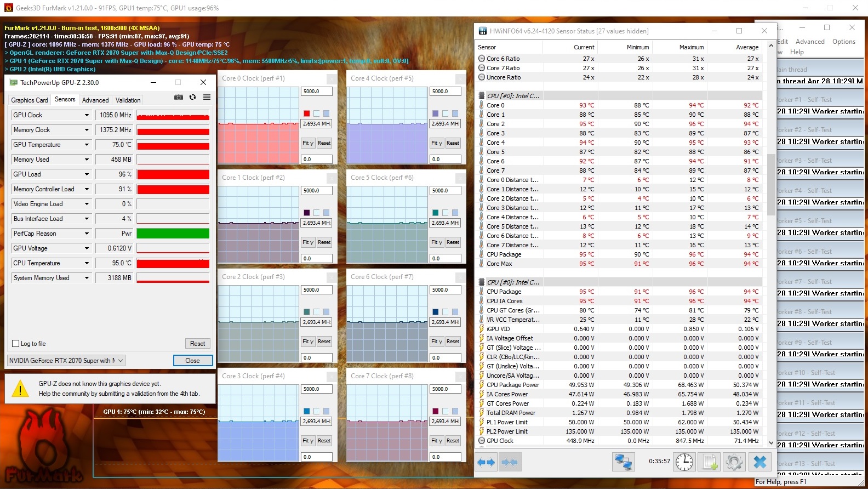Close the Core 4 Clock graph window
The image size is (868, 489).
point(461,79)
